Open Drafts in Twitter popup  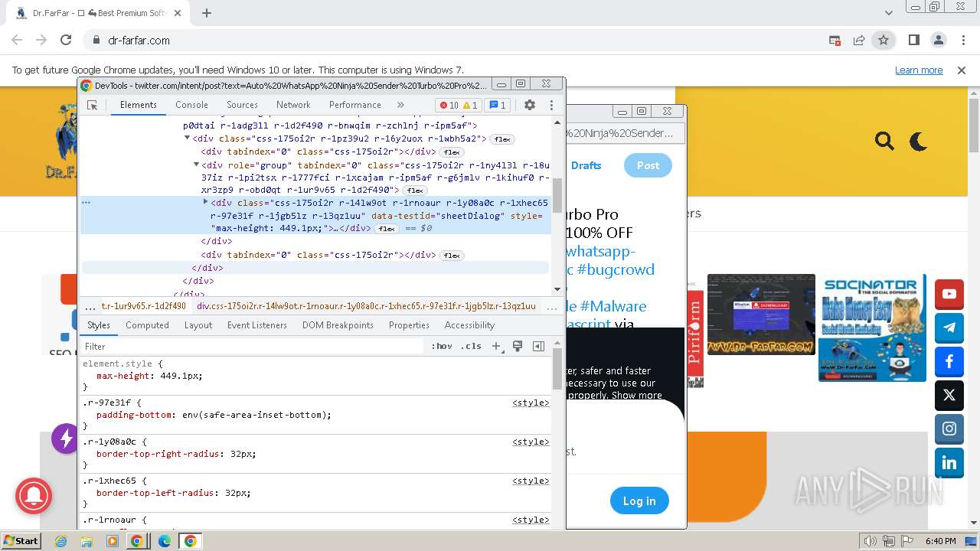tap(586, 165)
